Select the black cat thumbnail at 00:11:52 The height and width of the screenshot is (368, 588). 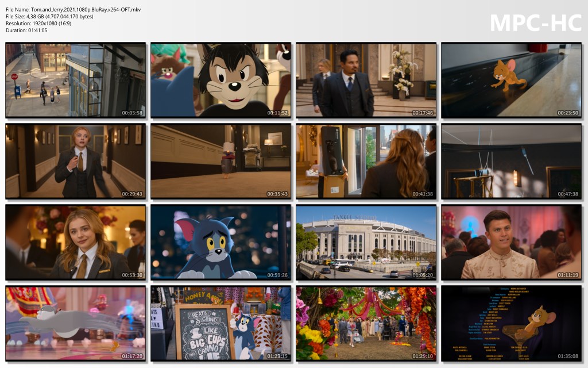coord(220,80)
